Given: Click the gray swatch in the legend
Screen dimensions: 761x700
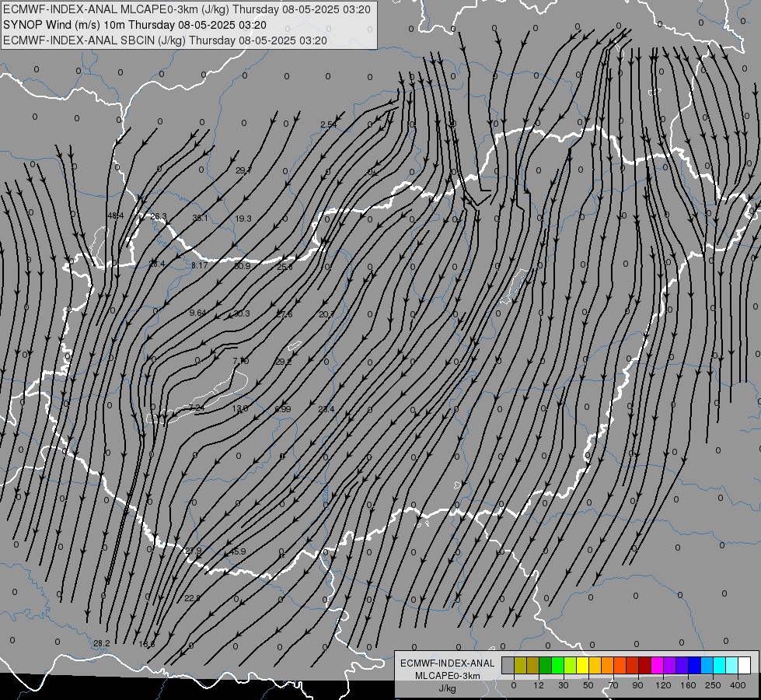Looking at the screenshot, I should coord(508,665).
